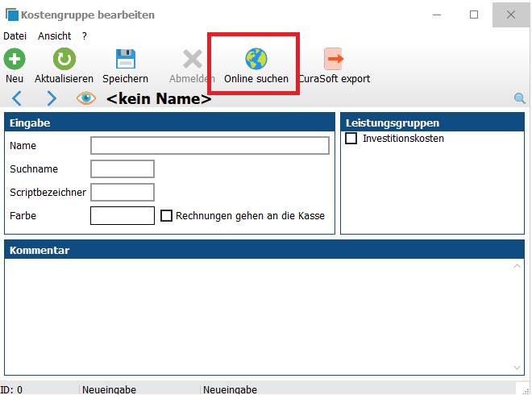Launch CuraSoft export icon
The width and height of the screenshot is (532, 395).
(334, 59)
